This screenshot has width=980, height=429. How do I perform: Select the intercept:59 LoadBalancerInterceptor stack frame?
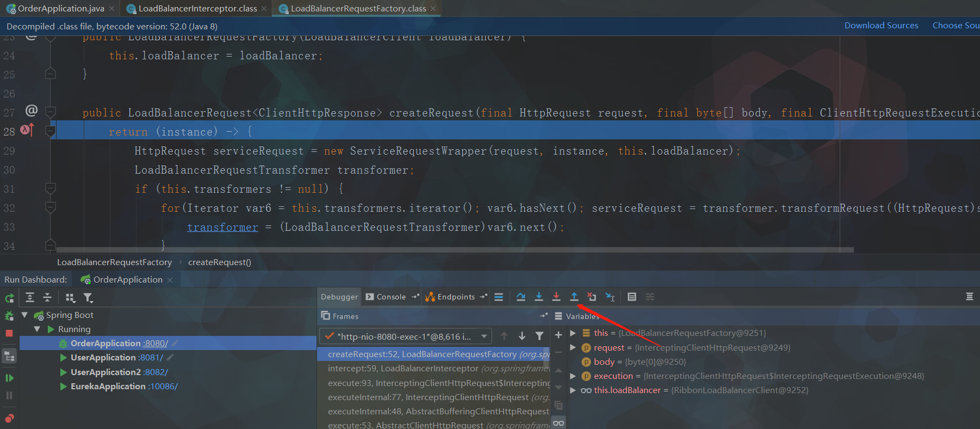pyautogui.click(x=433, y=369)
